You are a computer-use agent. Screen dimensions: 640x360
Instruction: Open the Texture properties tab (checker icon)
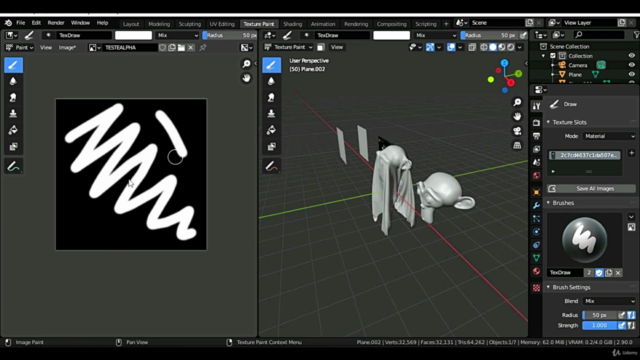[536, 288]
